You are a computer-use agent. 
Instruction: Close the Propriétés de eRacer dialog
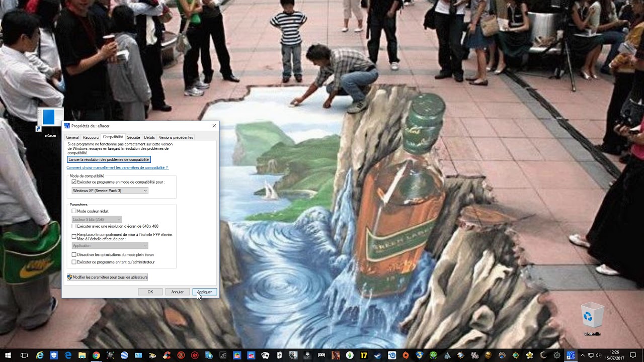[214, 126]
